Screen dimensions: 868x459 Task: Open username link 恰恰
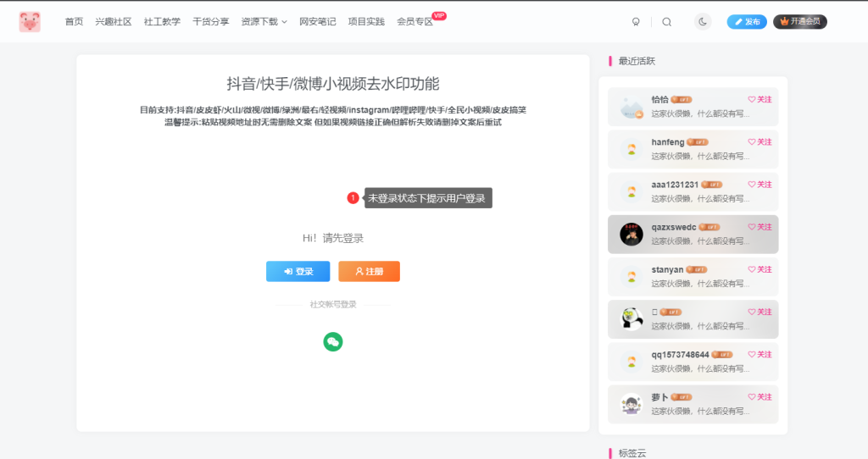[659, 100]
